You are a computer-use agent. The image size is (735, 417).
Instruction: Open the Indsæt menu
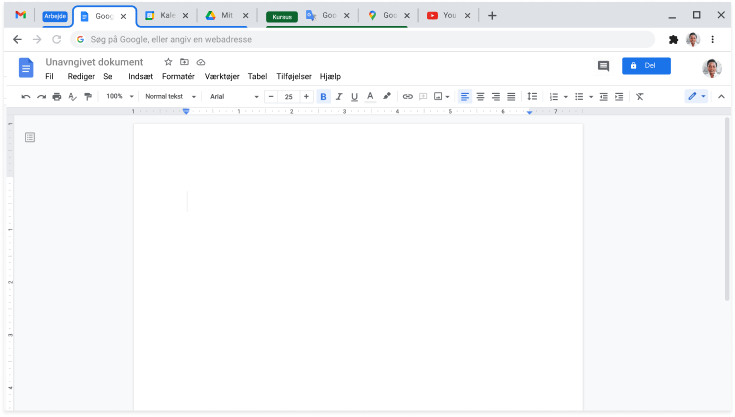click(141, 76)
